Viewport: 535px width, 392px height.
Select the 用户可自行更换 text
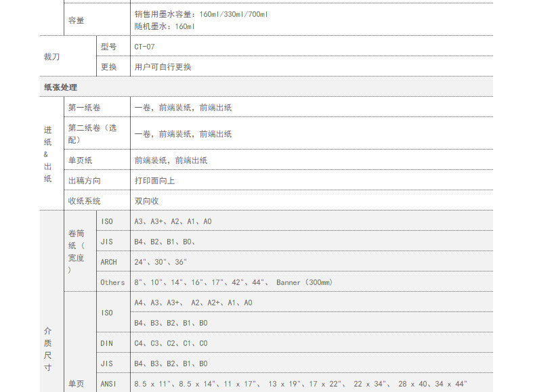163,67
